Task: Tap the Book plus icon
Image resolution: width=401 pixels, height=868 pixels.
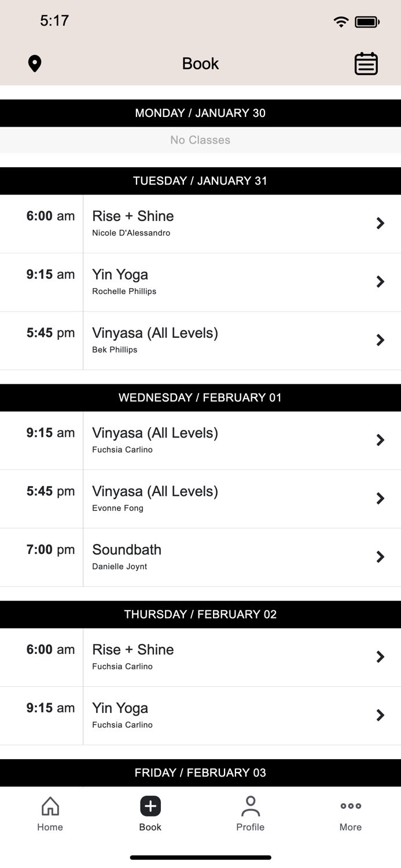Action: tap(150, 806)
